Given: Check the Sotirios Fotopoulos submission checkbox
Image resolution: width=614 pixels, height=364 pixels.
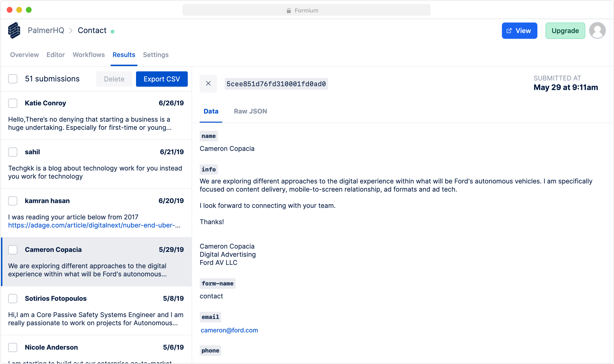Looking at the screenshot, I should click(12, 299).
